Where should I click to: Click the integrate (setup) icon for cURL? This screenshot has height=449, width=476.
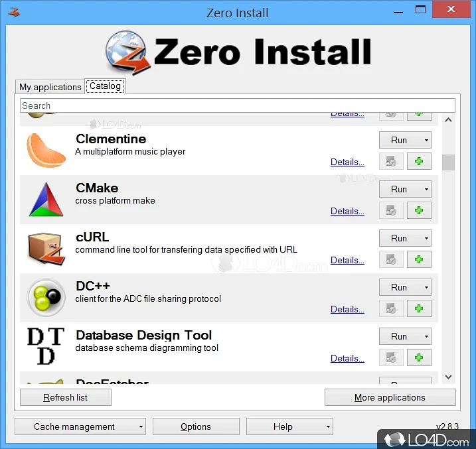pyautogui.click(x=391, y=259)
